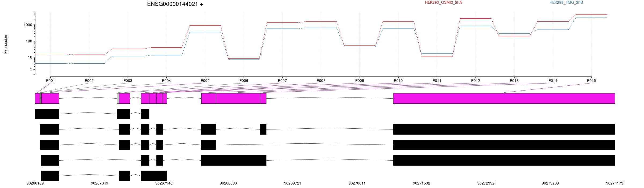Click genomic coordinate 96269721
644x188 pixels.
tap(293, 183)
